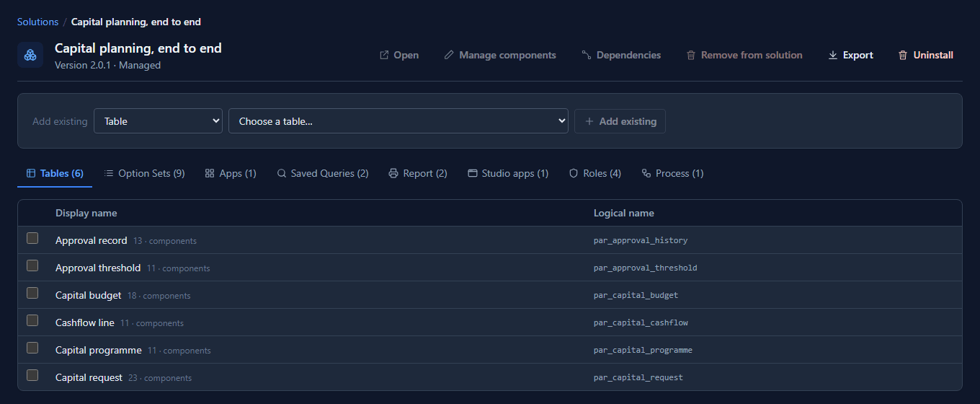Follow the Solutions breadcrumb link
Image resolution: width=980 pixels, height=404 pixels.
click(37, 22)
